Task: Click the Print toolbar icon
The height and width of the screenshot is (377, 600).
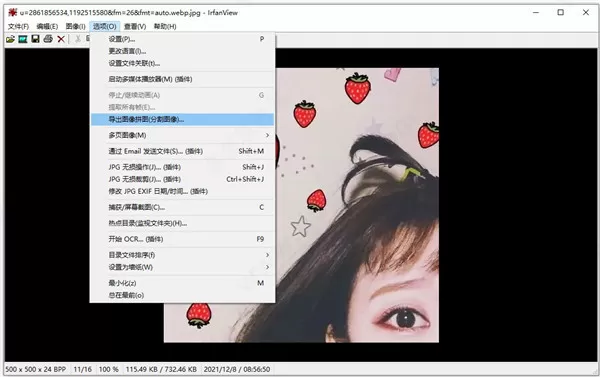Action: point(48,39)
